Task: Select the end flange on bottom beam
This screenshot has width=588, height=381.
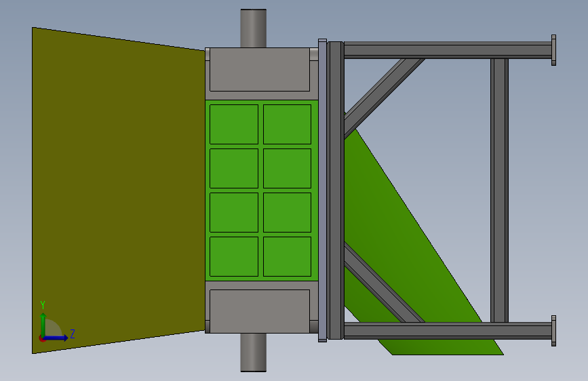Action: (554, 331)
